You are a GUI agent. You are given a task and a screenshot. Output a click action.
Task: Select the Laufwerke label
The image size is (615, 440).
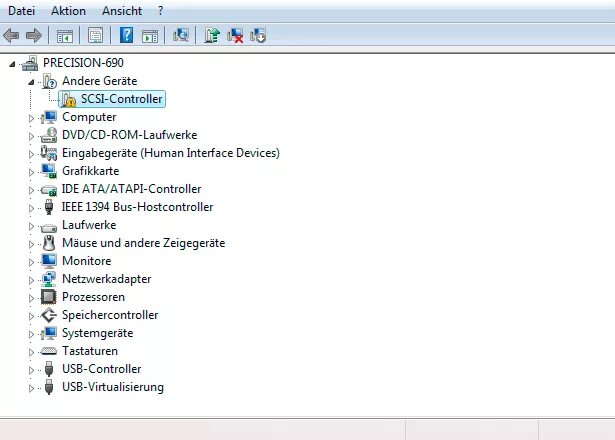pos(89,225)
